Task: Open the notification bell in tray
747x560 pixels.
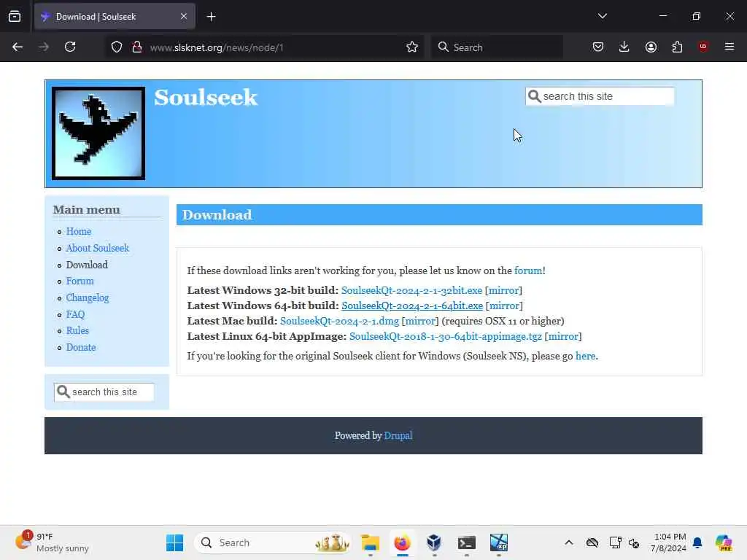Action: pos(697,542)
